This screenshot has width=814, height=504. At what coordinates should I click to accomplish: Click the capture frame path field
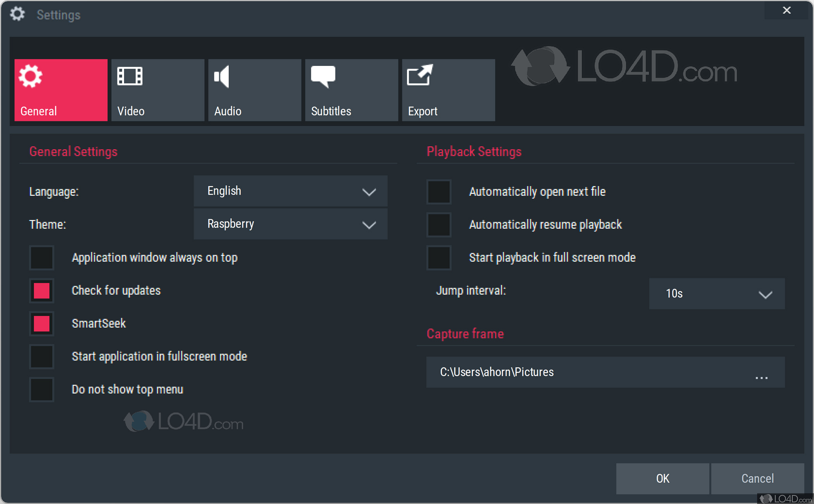pos(581,372)
